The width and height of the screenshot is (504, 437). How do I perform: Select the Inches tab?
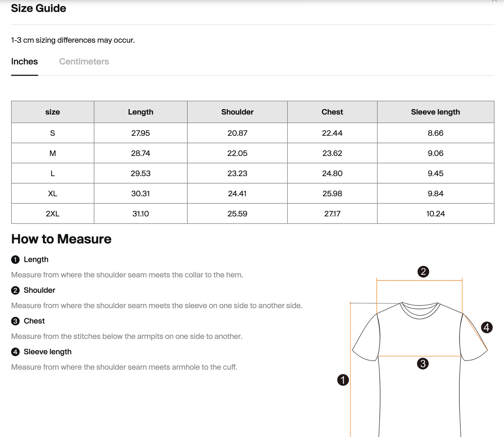24,61
